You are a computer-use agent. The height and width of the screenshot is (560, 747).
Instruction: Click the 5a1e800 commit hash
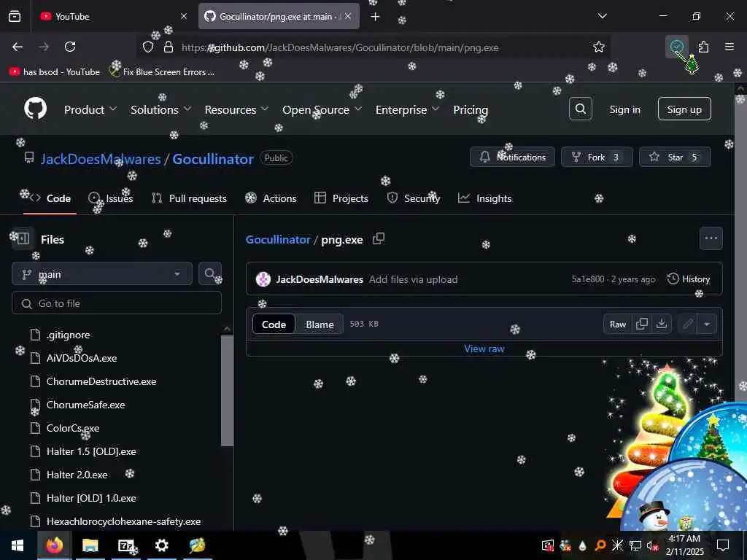588,279
